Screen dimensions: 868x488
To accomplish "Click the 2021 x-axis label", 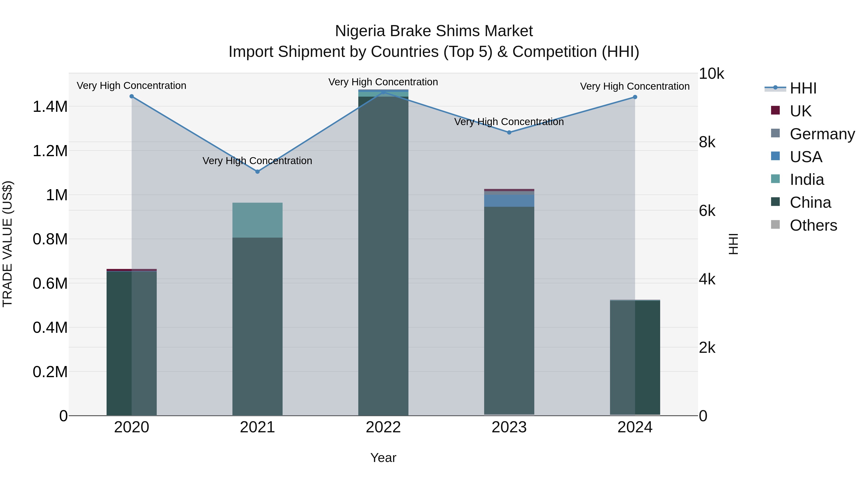I will 258,427.
